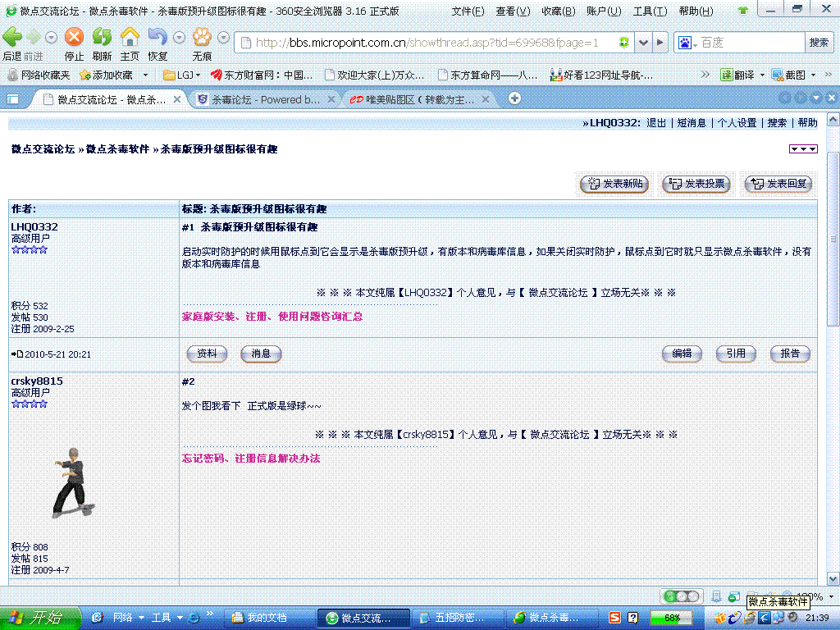Open dropdown next to 无痕 button
This screenshot has height=630, width=840.
point(223,38)
